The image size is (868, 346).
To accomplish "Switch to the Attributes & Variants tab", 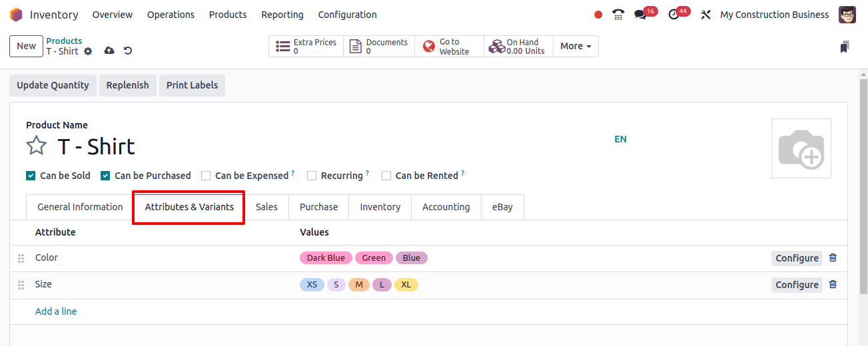I will tap(189, 207).
